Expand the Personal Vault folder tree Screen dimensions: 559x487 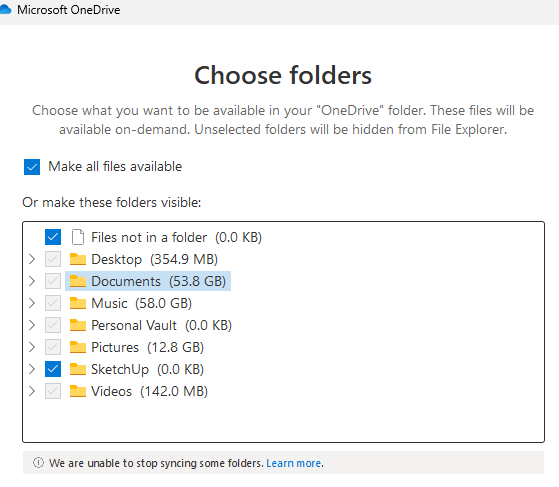tap(32, 325)
